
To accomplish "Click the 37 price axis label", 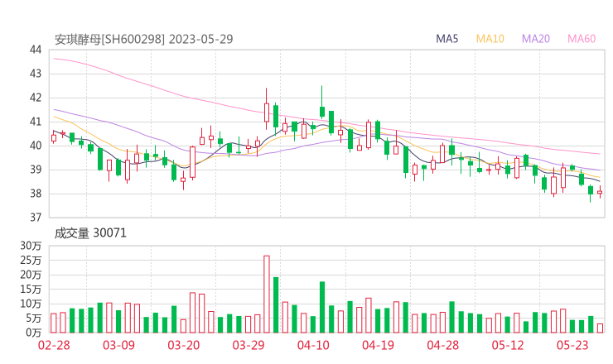I will tap(36, 218).
